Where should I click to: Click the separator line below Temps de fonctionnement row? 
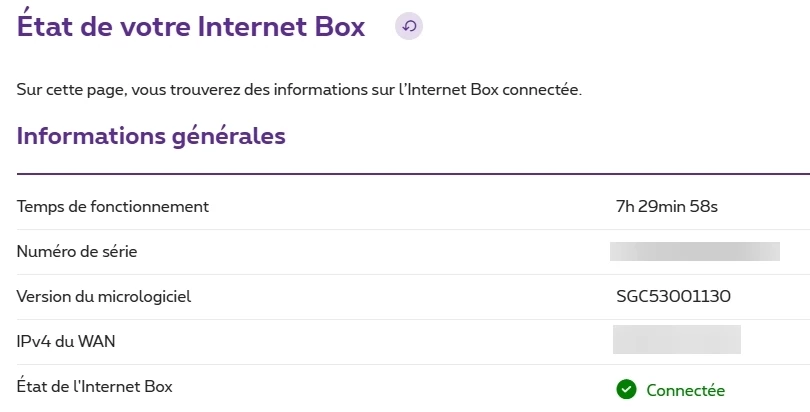point(413,229)
